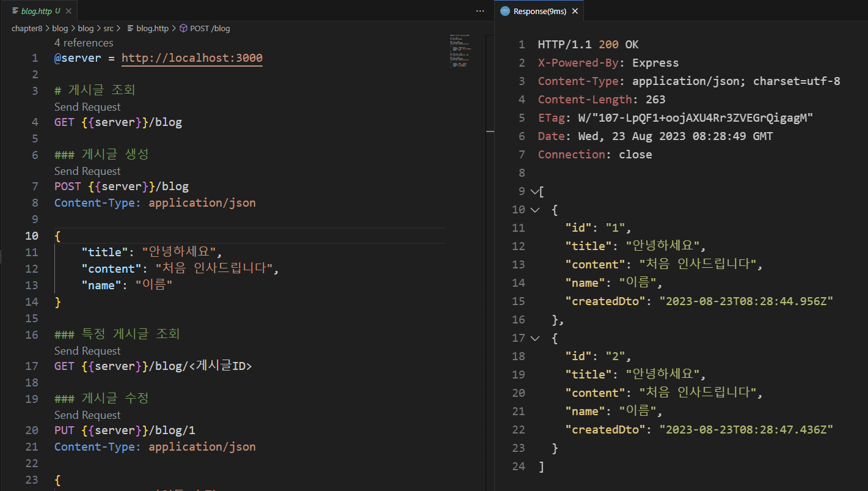The height and width of the screenshot is (491, 868).
Task: Click line number 10 in blog.http gutter
Action: pos(32,236)
